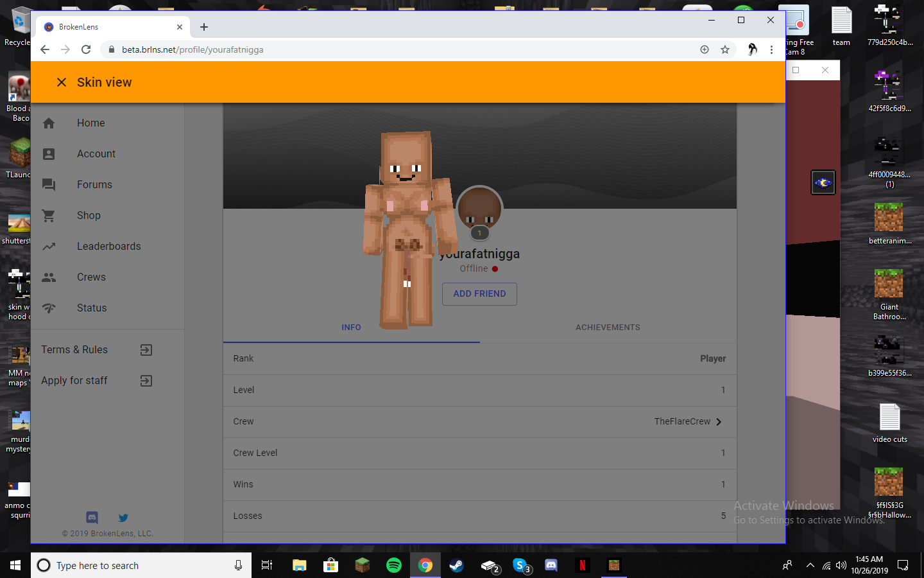Viewport: 924px width, 578px height.
Task: Open the Terms & Rules link
Action: (x=74, y=350)
